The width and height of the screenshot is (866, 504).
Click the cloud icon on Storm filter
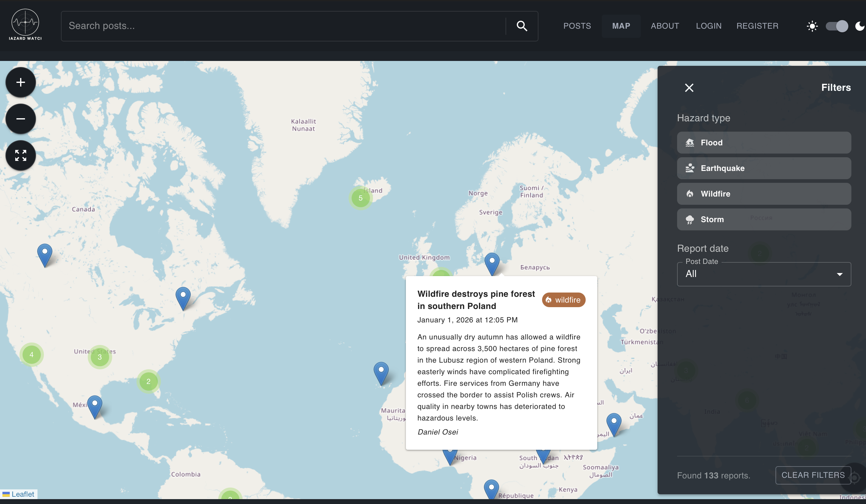(x=690, y=220)
